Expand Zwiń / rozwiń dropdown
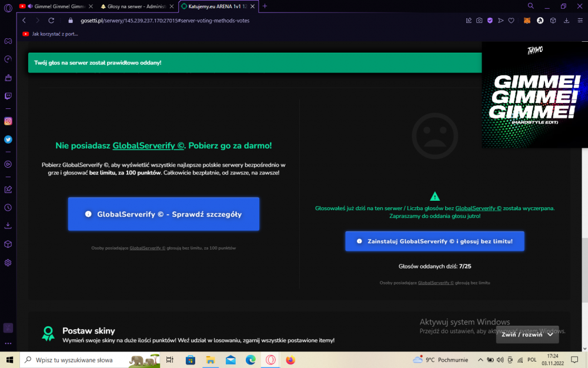 (x=527, y=334)
